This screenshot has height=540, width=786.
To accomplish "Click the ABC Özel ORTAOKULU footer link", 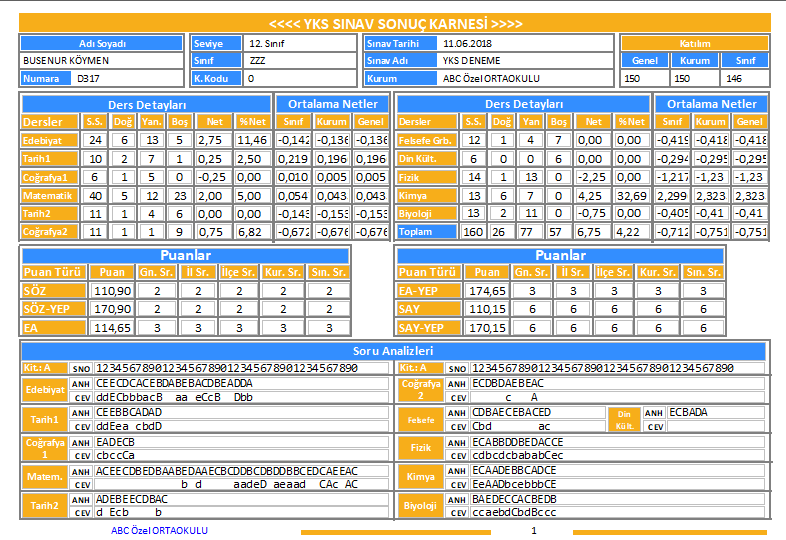I will (159, 530).
